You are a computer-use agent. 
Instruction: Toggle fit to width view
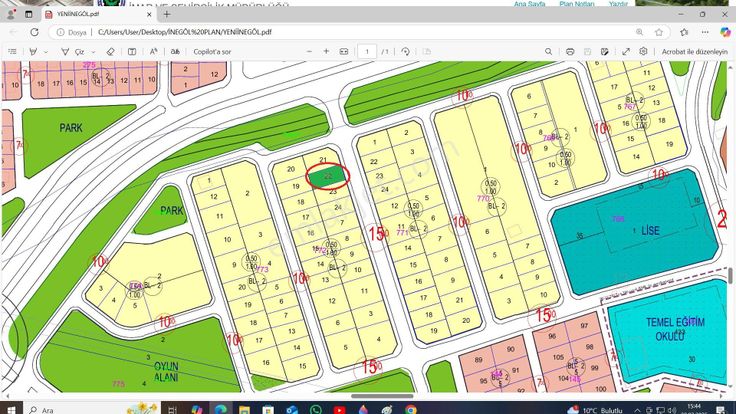344,52
